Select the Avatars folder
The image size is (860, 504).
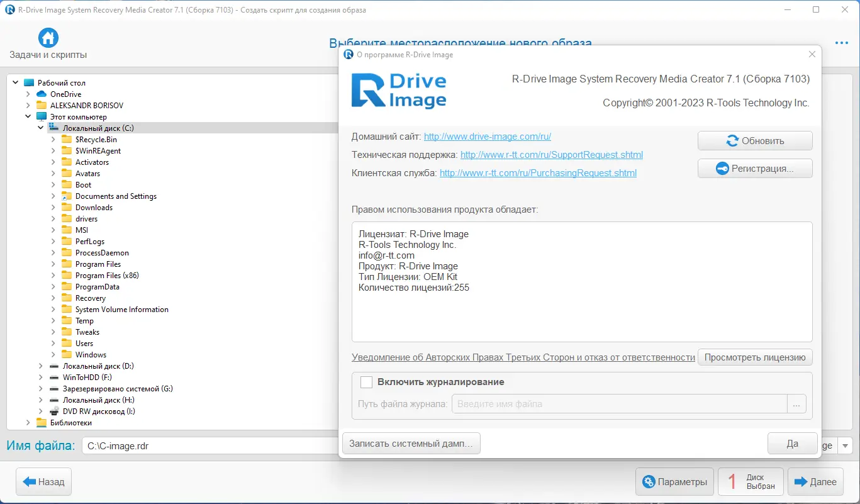(87, 174)
